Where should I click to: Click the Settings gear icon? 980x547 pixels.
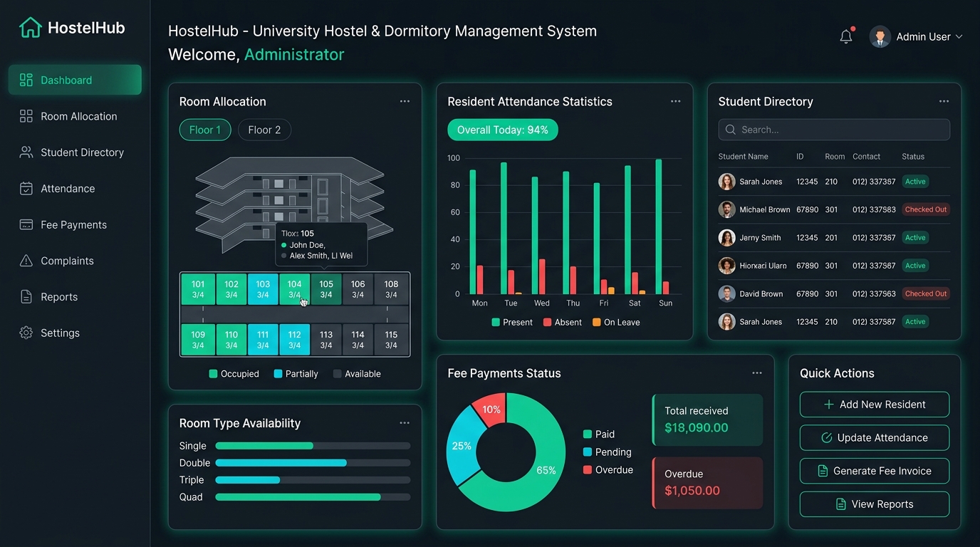click(26, 333)
